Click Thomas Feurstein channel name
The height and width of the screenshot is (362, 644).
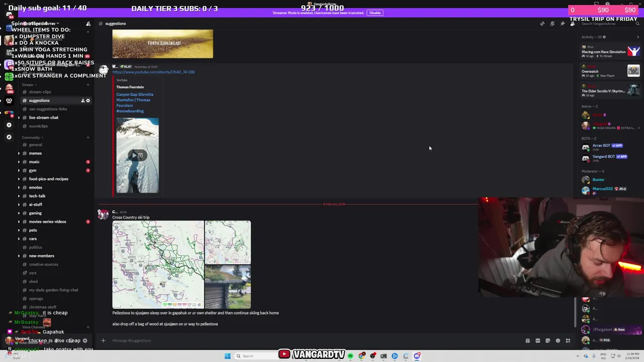click(130, 87)
